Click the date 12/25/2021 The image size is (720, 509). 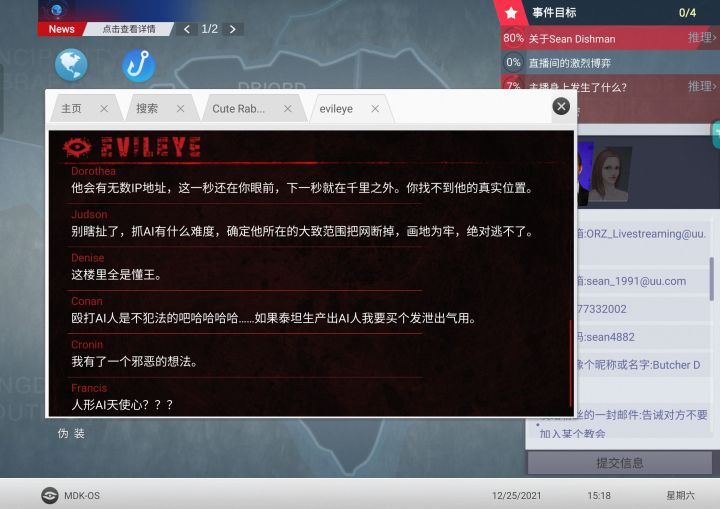tap(517, 496)
